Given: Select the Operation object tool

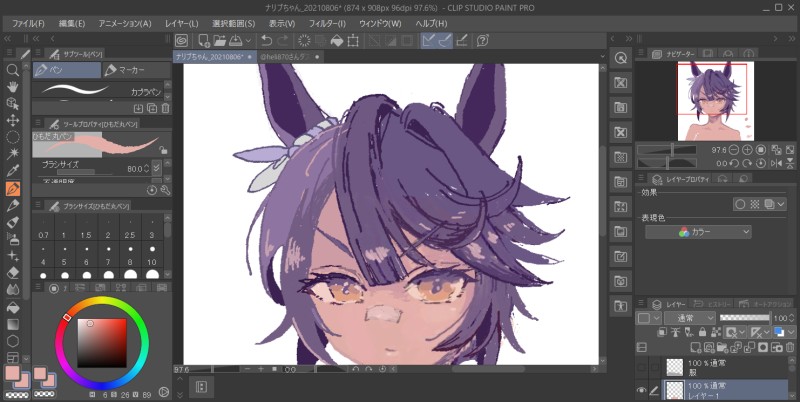Looking at the screenshot, I should [13, 104].
